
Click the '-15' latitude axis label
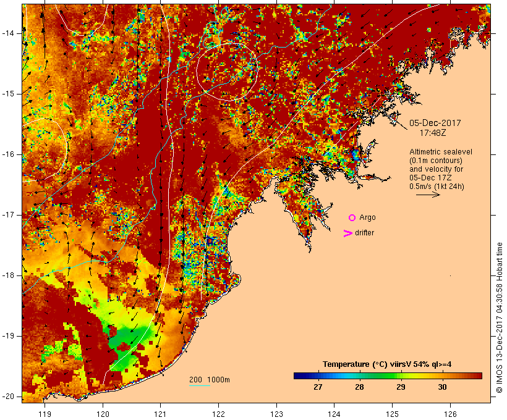[x=8, y=94]
